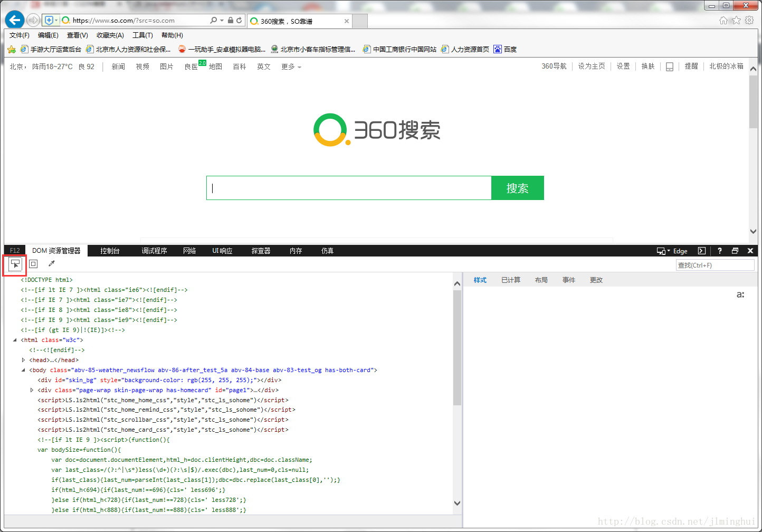Image resolution: width=762 pixels, height=532 pixels.
Task: Open the F12 tools help question mark
Action: tap(719, 251)
